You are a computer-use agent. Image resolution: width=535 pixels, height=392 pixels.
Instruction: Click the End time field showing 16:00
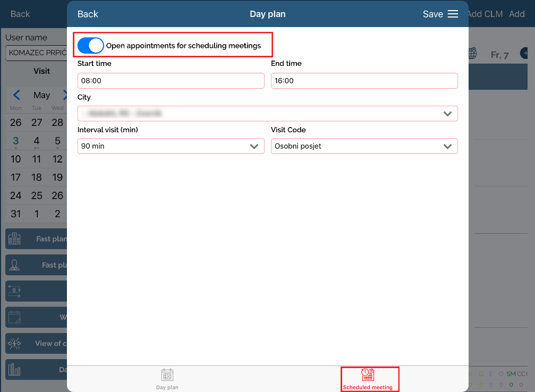[x=364, y=81]
